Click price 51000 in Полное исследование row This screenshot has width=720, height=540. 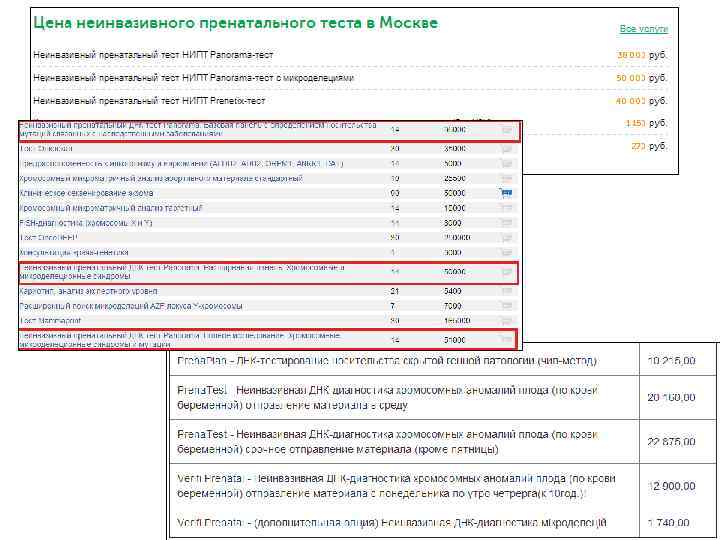tap(455, 340)
